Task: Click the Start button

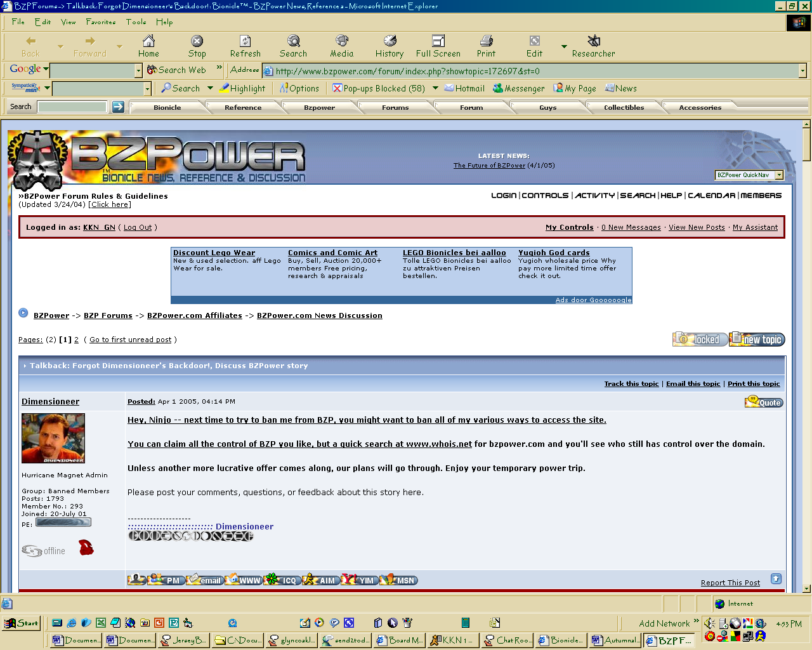Action: [x=22, y=623]
